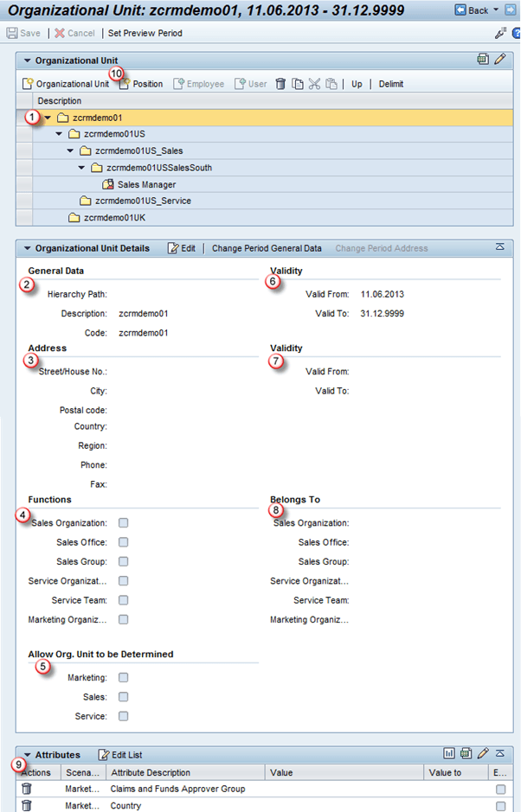Screen dimensions: 521x812
Task: Click the delete trash icon in Organizational Unit toolbar
Action: click(280, 84)
